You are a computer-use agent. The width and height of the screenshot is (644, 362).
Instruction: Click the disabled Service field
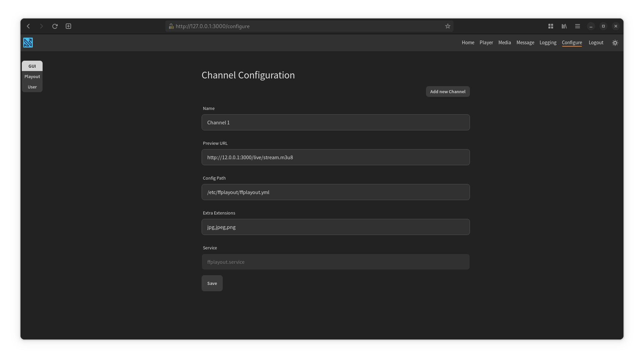tap(335, 262)
